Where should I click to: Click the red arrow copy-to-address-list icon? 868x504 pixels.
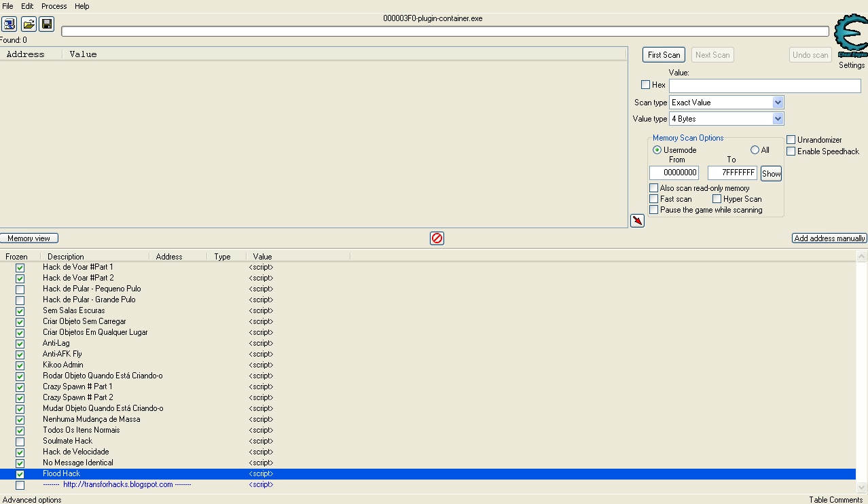tap(637, 221)
